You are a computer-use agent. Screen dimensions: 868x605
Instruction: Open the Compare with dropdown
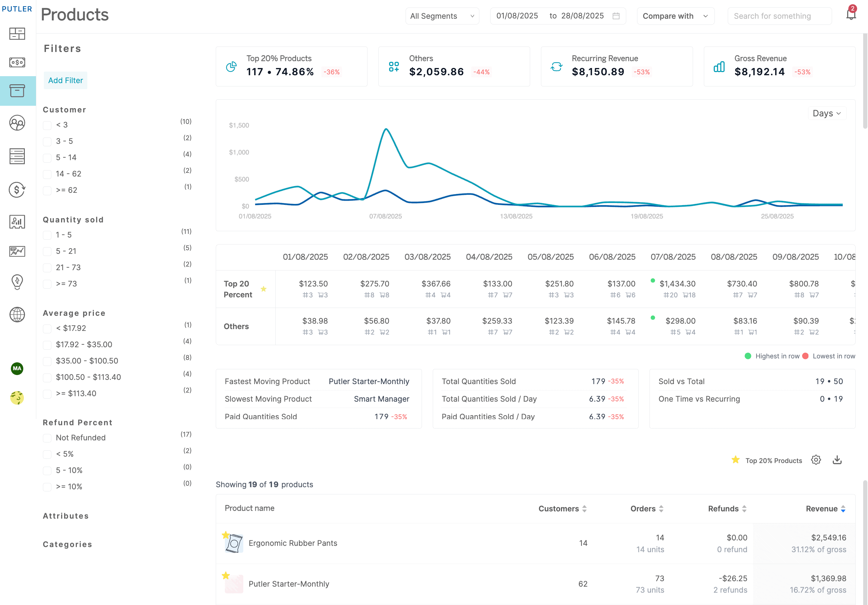click(x=675, y=16)
